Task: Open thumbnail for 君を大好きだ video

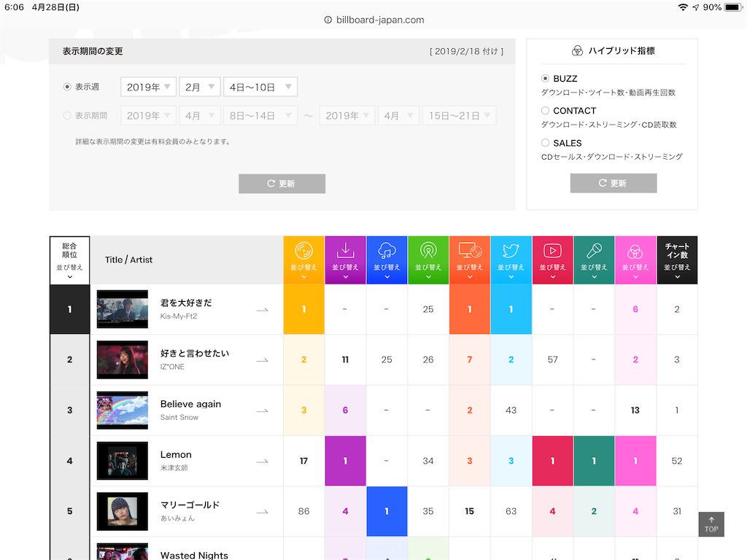Action: [123, 309]
